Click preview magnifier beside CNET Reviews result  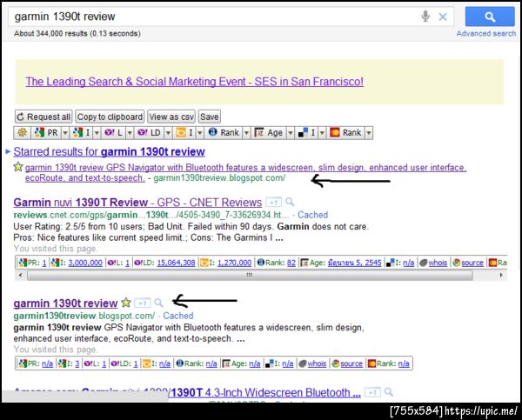tap(290, 202)
